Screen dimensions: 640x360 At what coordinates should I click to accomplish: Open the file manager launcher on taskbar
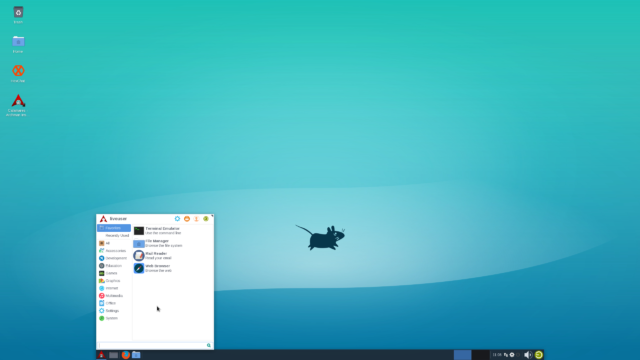click(x=136, y=355)
